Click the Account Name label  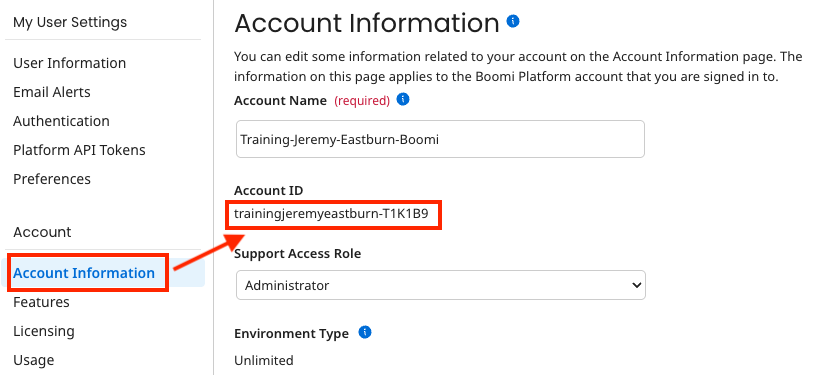[x=280, y=100]
